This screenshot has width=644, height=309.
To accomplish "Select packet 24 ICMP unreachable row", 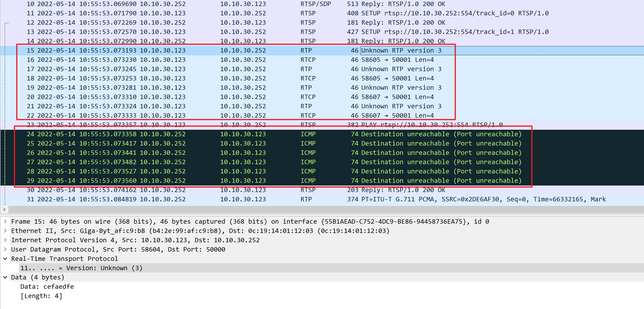I will 322,134.
